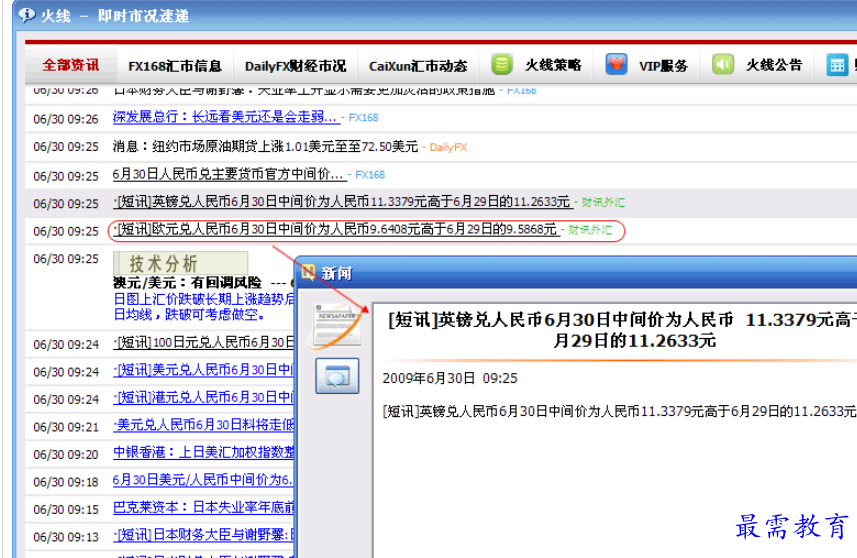857x558 pixels.
Task: Open [短讯]日本财务大臣与谢野馨 headline at 09:13
Action: coord(203,535)
